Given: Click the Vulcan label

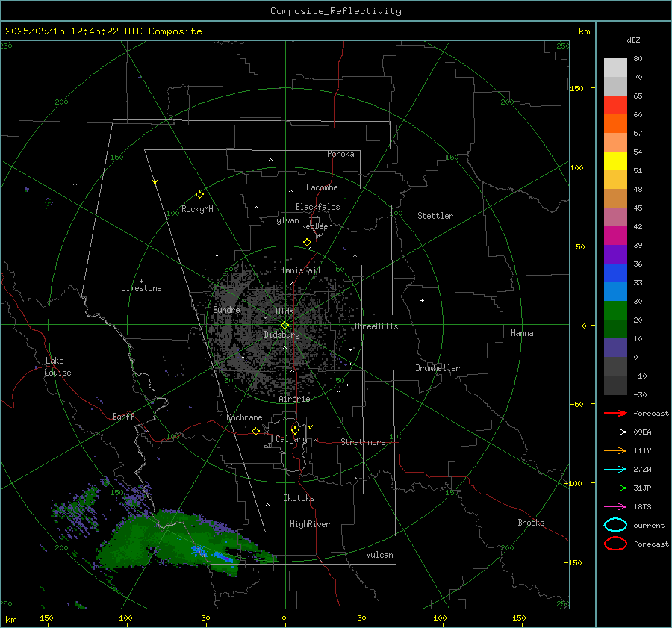Looking at the screenshot, I should point(380,555).
